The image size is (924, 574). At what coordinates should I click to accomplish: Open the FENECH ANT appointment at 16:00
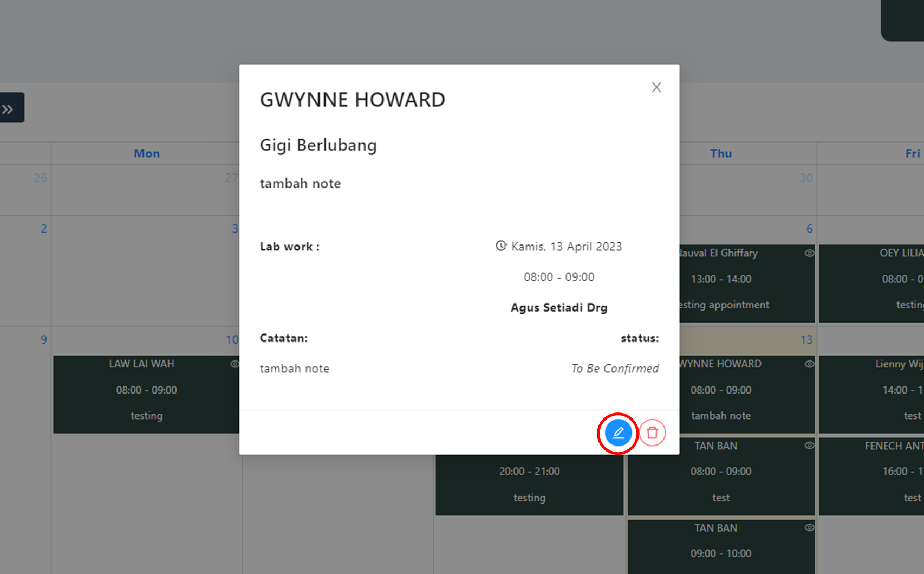point(871,476)
